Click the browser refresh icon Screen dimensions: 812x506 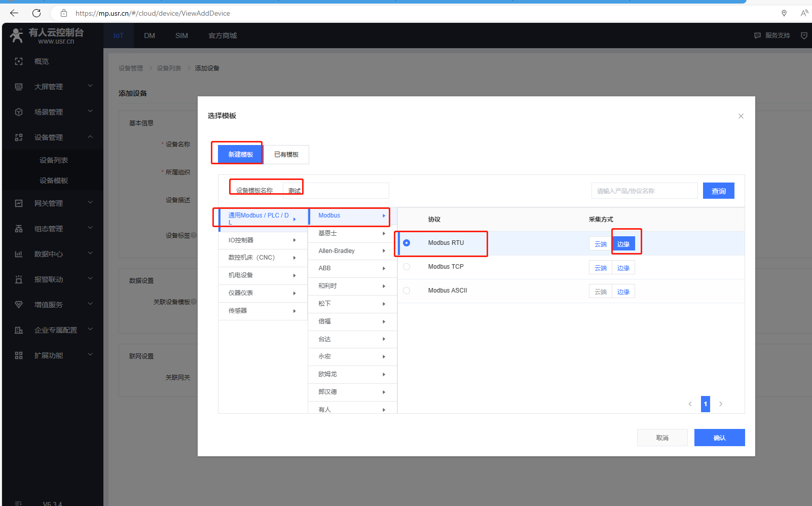pyautogui.click(x=36, y=13)
